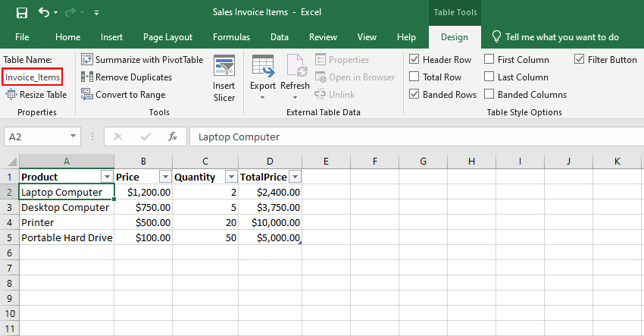644x336 pixels.
Task: Edit the Table Name field Invoice_Items
Action: (33, 77)
